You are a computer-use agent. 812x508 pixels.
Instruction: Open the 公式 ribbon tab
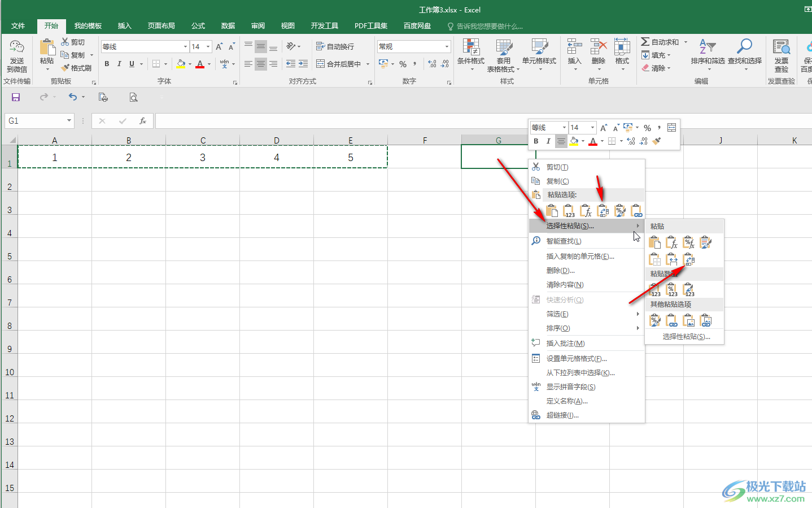(198, 26)
